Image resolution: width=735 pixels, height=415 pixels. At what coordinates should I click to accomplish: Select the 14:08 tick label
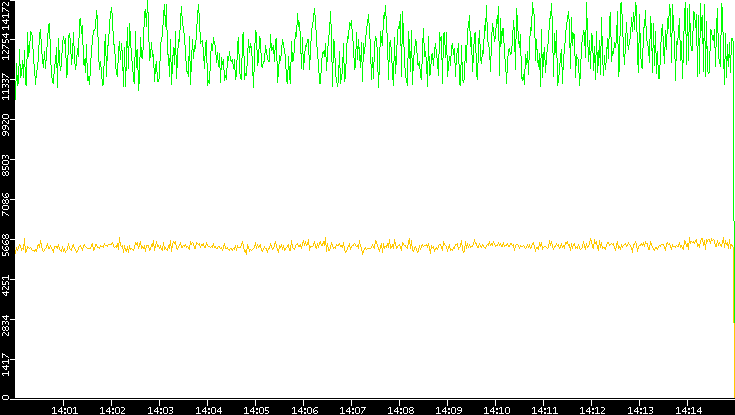click(400, 411)
